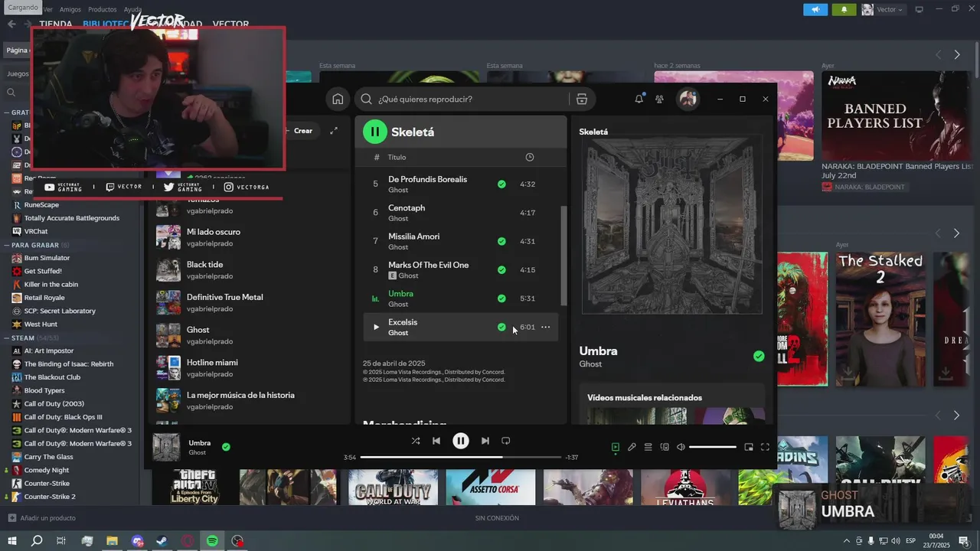The width and height of the screenshot is (980, 551).
Task: Toggle saved check on Marks Of The Evil One
Action: pyautogui.click(x=501, y=269)
